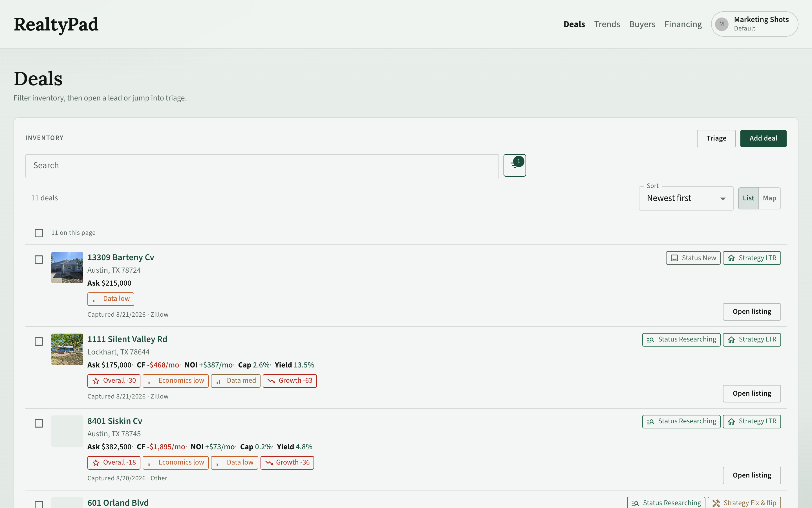Click the Data med bar-chart badge
The image size is (812, 508).
click(235, 381)
